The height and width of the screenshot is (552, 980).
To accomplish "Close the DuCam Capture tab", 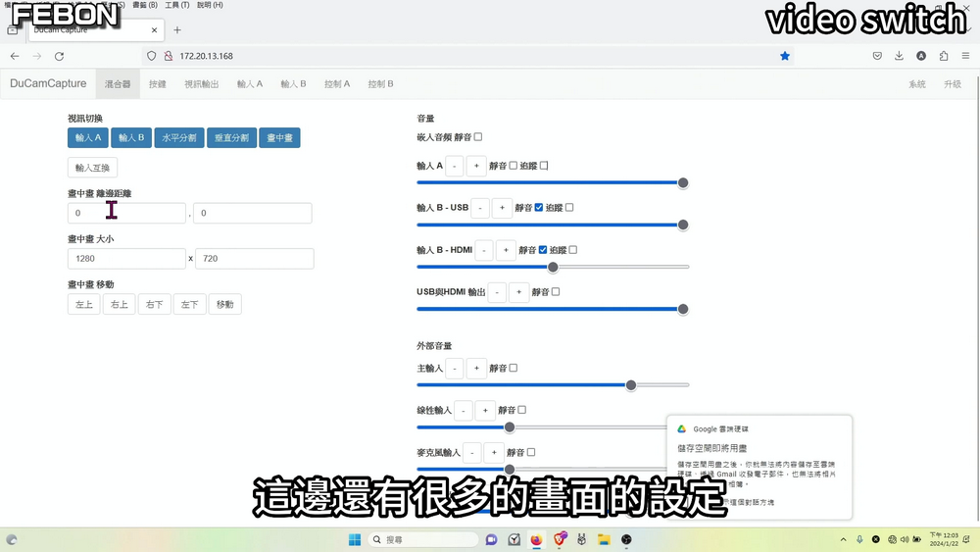I will [x=155, y=30].
